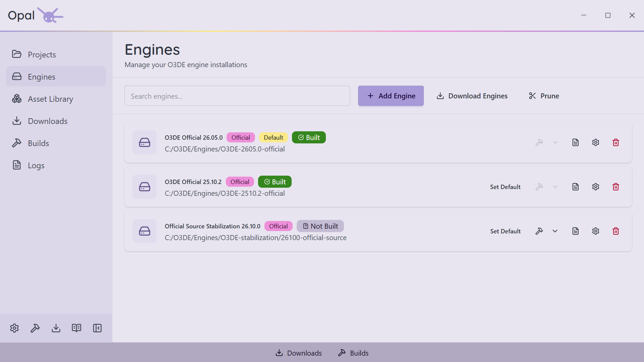
Task: View log document for O3DE Official 26.05.0
Action: pyautogui.click(x=576, y=142)
